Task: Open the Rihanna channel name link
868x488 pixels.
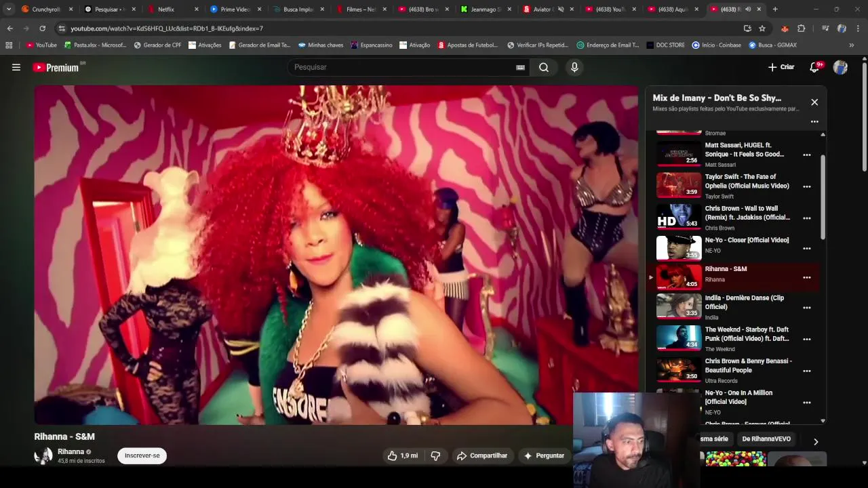Action: click(71, 451)
